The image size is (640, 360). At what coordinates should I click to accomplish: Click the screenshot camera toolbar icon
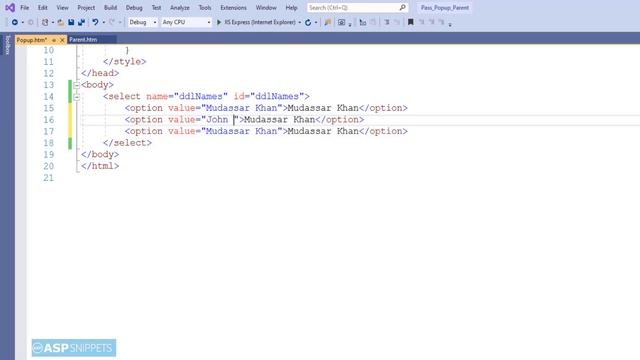point(342,22)
